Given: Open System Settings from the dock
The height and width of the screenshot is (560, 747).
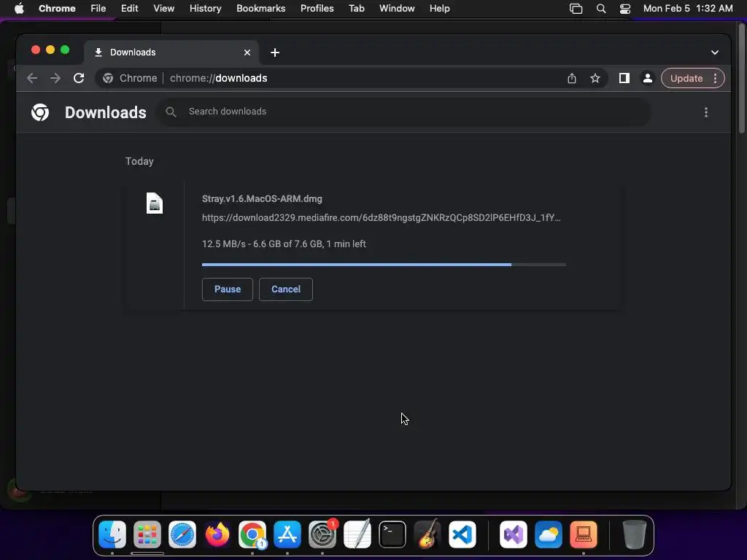Looking at the screenshot, I should tap(322, 534).
